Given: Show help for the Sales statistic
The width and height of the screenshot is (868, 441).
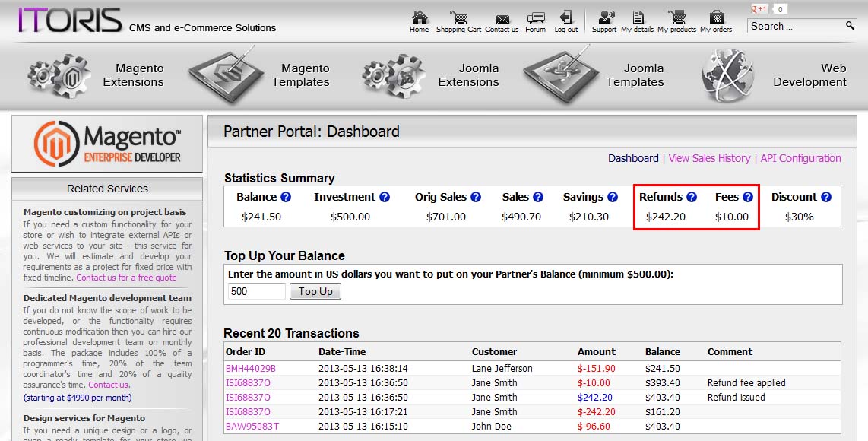Looking at the screenshot, I should coord(538,197).
